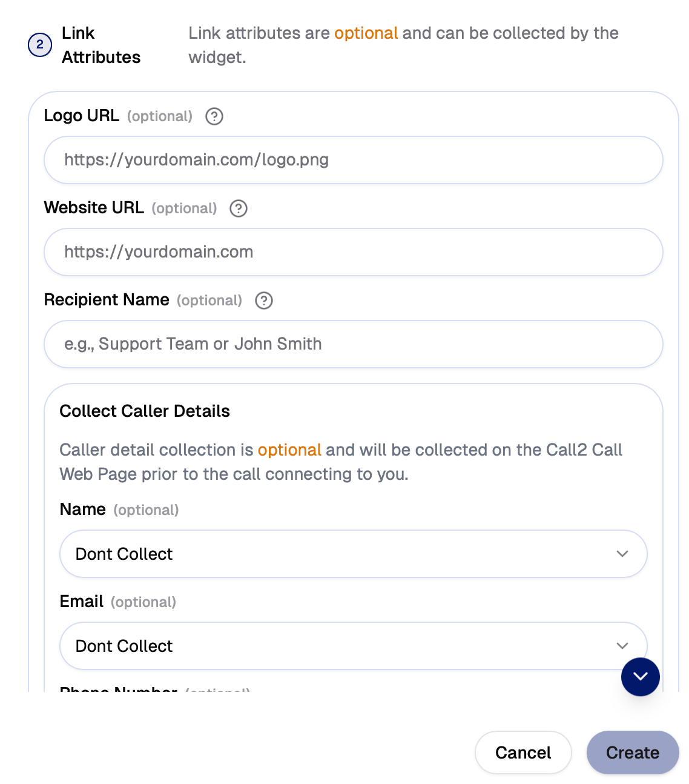Click the Recipient Name help icon
Screen dimensions: 689x784
(x=264, y=301)
